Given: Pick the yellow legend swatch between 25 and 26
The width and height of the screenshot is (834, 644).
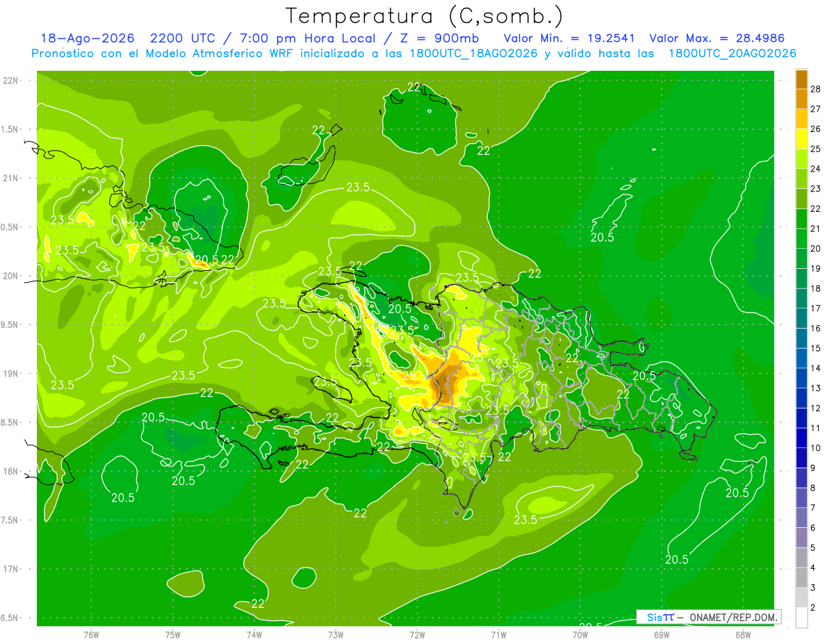Looking at the screenshot, I should click(x=801, y=139).
